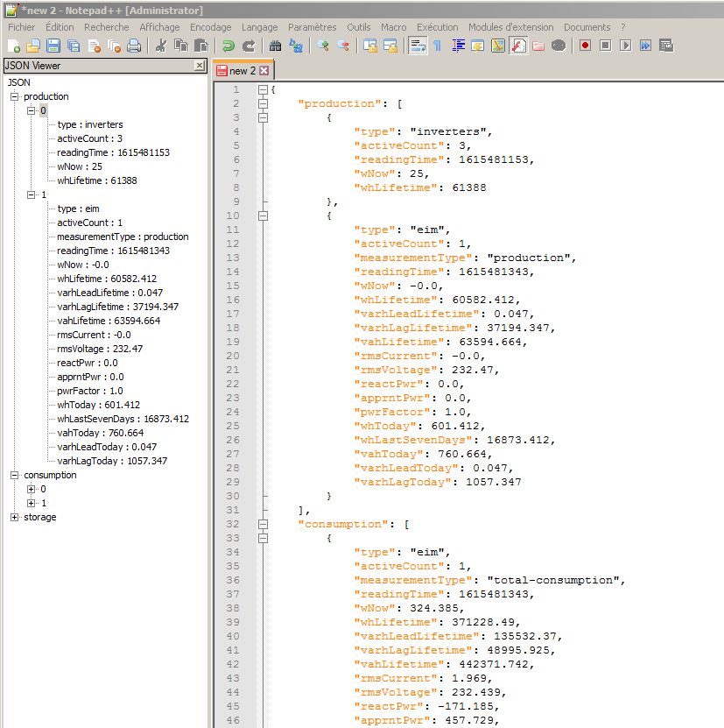Click the Print toolbar icon
This screenshot has width=724, height=728.
click(x=134, y=46)
